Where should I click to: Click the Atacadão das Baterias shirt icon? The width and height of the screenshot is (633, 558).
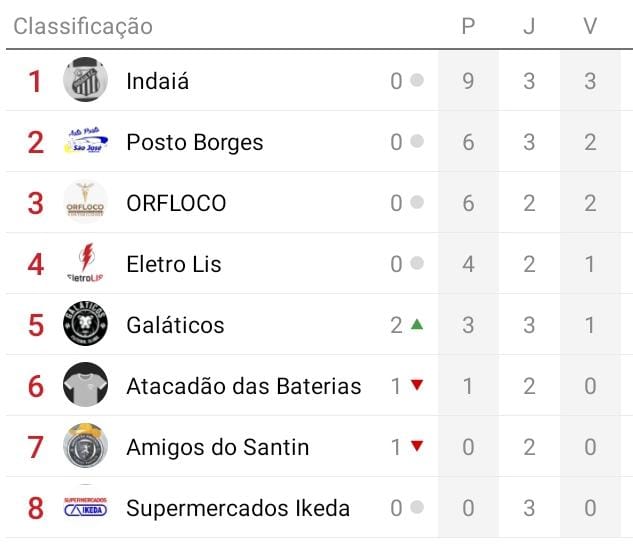[85, 386]
